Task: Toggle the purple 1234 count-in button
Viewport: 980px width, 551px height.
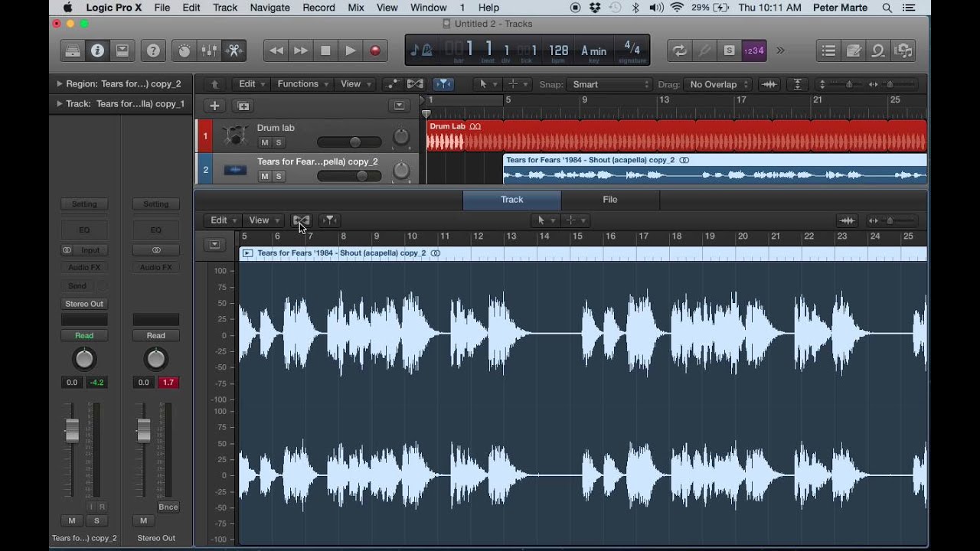Action: coord(754,51)
